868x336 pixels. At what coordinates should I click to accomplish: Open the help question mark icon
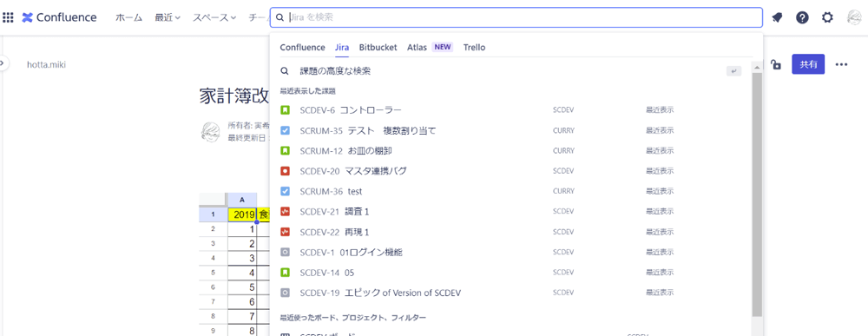(802, 17)
